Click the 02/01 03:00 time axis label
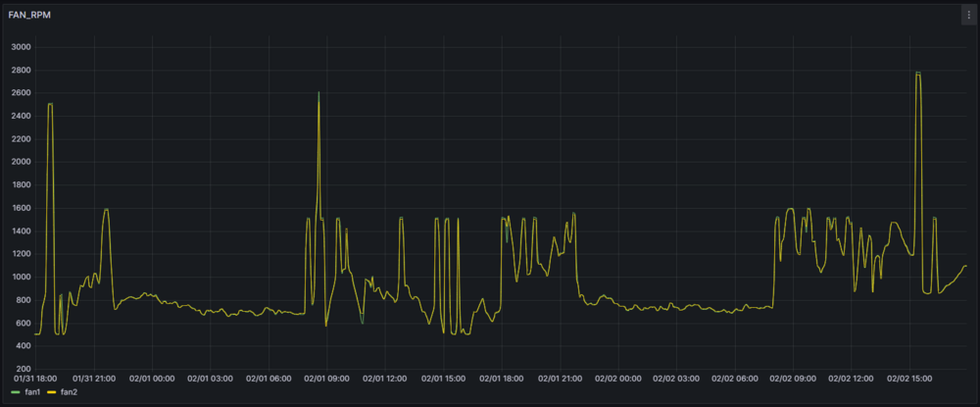The image size is (980, 407). pos(211,379)
